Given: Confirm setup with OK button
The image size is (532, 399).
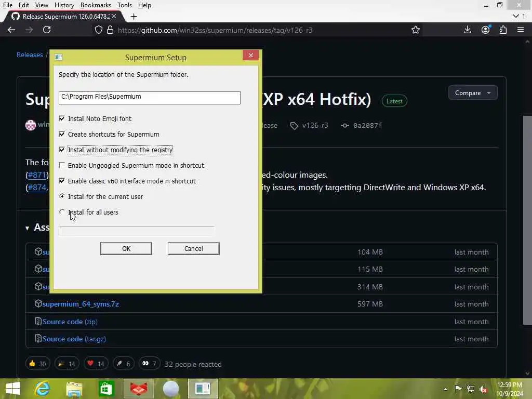Looking at the screenshot, I should (x=126, y=248).
